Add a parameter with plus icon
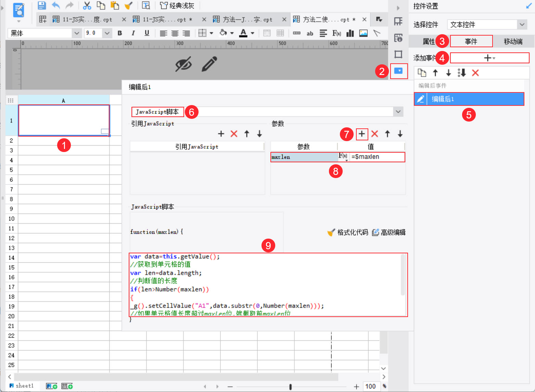Viewport: 535px width, 392px height. [x=362, y=134]
